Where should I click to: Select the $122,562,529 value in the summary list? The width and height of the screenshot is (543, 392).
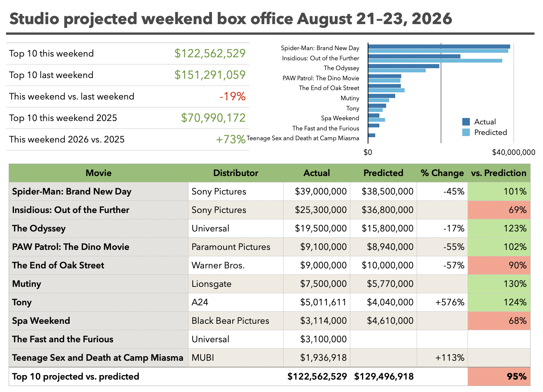pos(210,54)
